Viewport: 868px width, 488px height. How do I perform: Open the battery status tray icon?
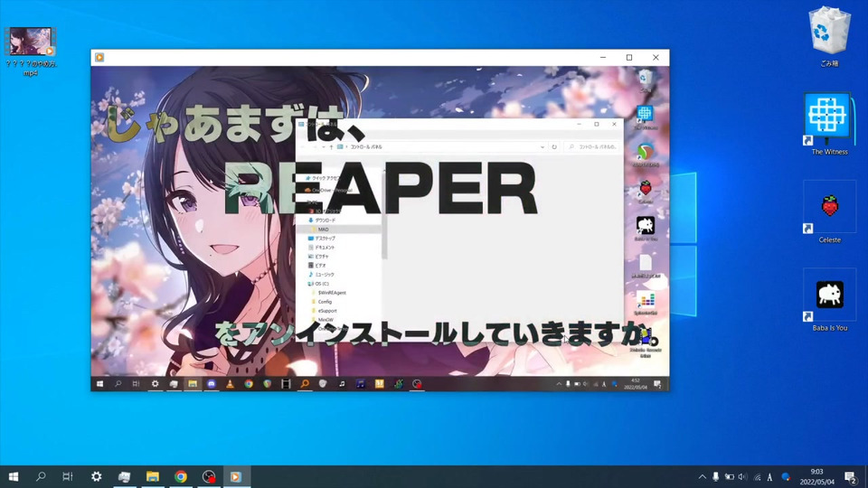point(730,476)
